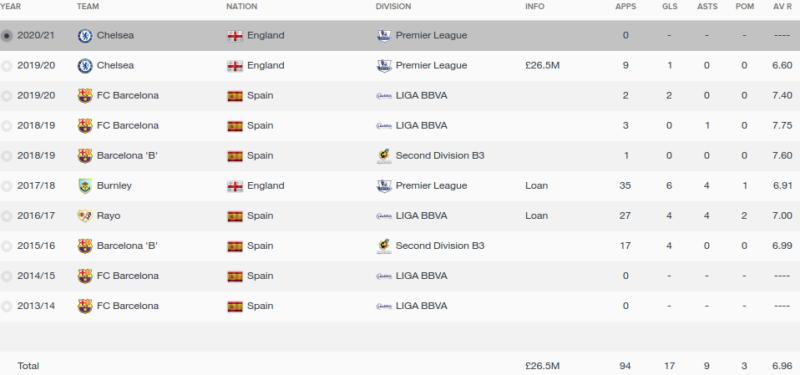The height and width of the screenshot is (375, 800).
Task: Open Barcelona 'B' team link for 2018/19
Action: (x=127, y=156)
